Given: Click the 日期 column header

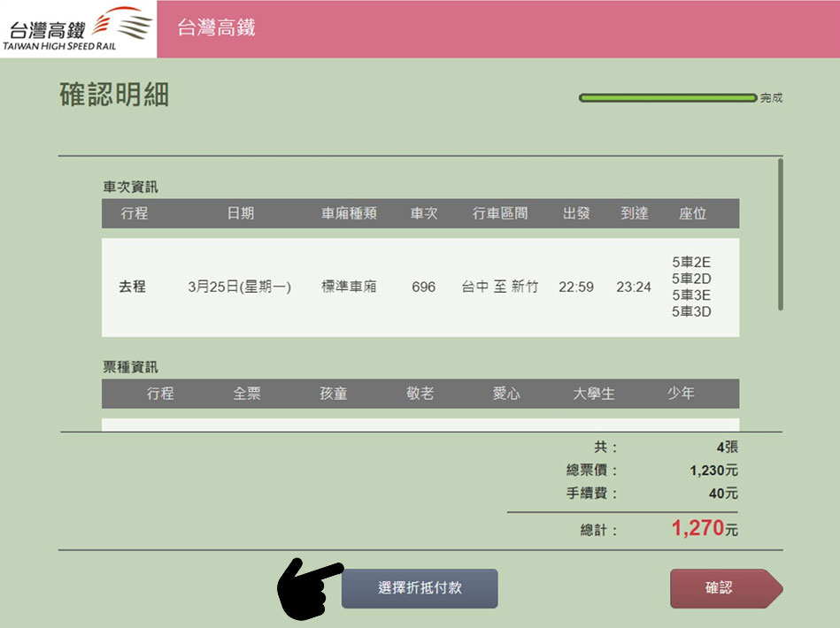Looking at the screenshot, I should pyautogui.click(x=241, y=213).
